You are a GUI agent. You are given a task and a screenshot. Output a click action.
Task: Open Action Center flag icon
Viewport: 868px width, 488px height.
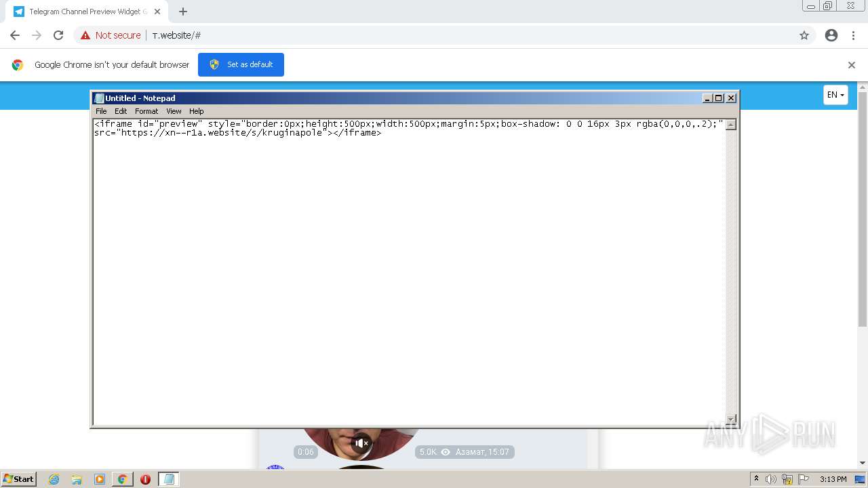(x=804, y=479)
